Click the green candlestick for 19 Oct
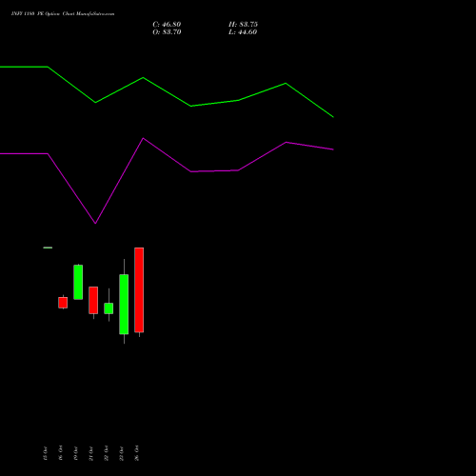 78,282
